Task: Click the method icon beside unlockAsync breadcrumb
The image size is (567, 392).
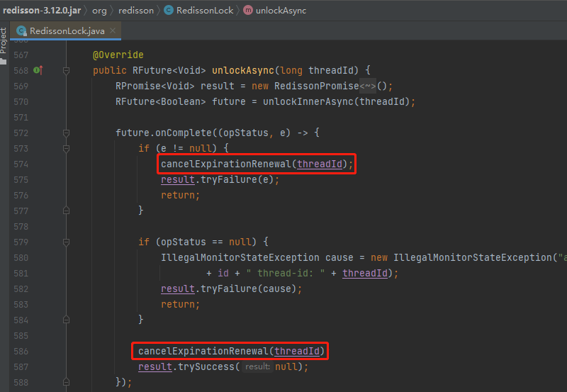Action: (x=248, y=10)
